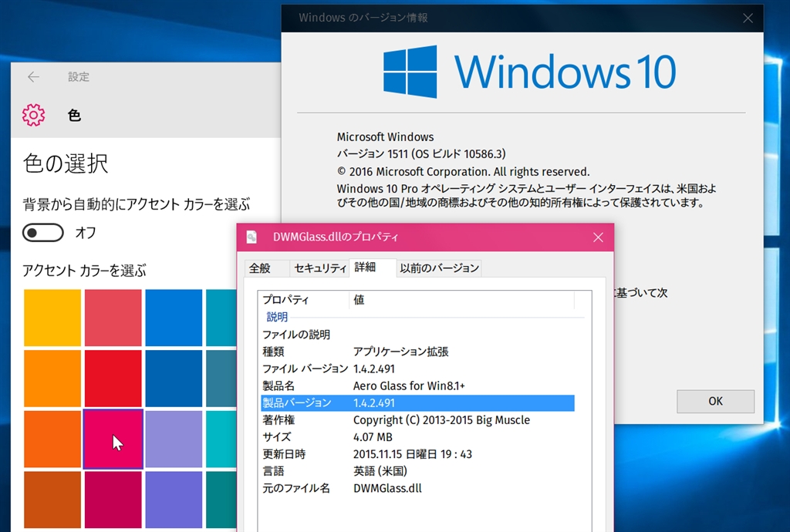Click the 著作権 Copyright Big Muscle row
The height and width of the screenshot is (532, 790).
click(x=417, y=419)
